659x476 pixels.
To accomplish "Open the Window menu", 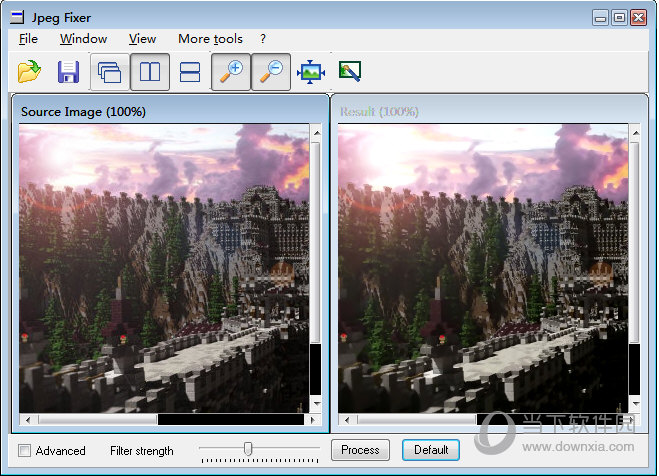I will tap(83, 39).
